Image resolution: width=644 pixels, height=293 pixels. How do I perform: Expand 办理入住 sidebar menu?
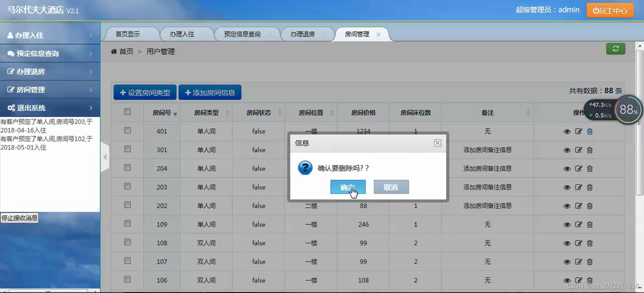pos(50,35)
